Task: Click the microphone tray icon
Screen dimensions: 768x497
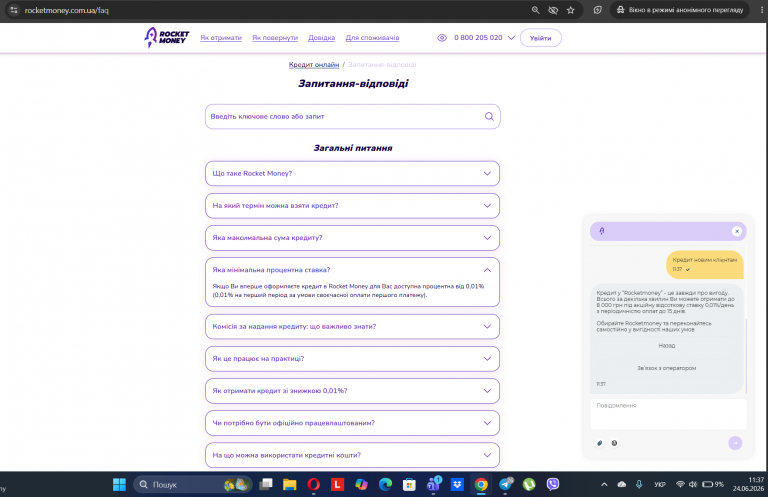Action: pyautogui.click(x=639, y=484)
